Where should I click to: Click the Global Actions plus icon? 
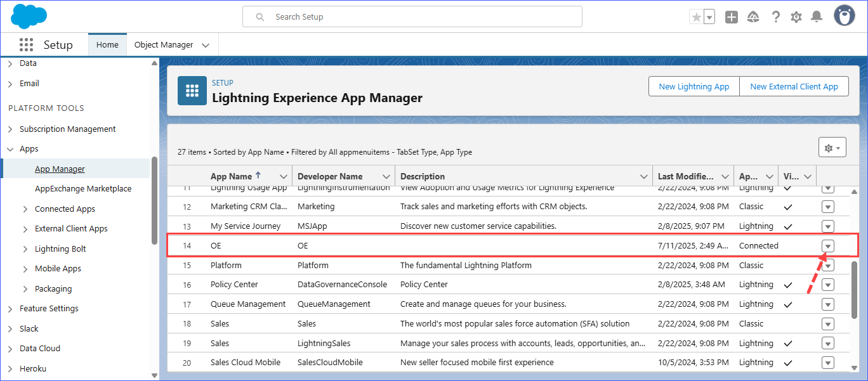tap(732, 17)
